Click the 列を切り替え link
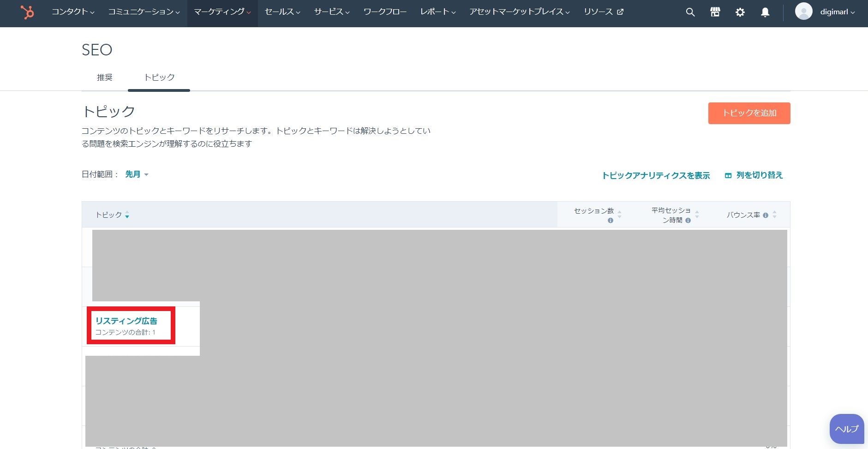Viewport: 868px width, 449px height. [x=754, y=175]
